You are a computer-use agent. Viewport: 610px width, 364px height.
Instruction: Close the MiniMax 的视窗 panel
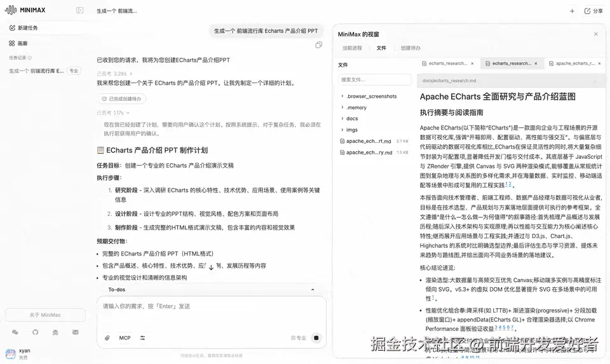click(595, 34)
